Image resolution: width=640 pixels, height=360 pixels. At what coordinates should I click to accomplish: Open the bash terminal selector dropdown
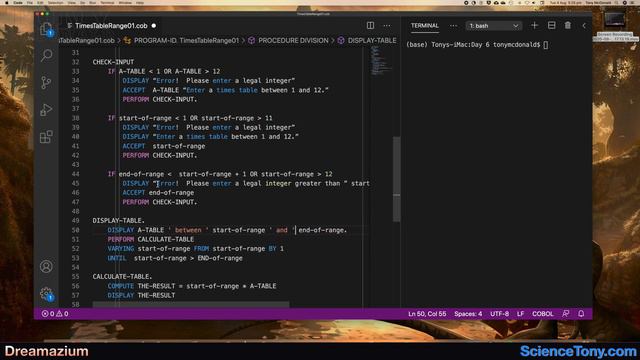coord(493,25)
